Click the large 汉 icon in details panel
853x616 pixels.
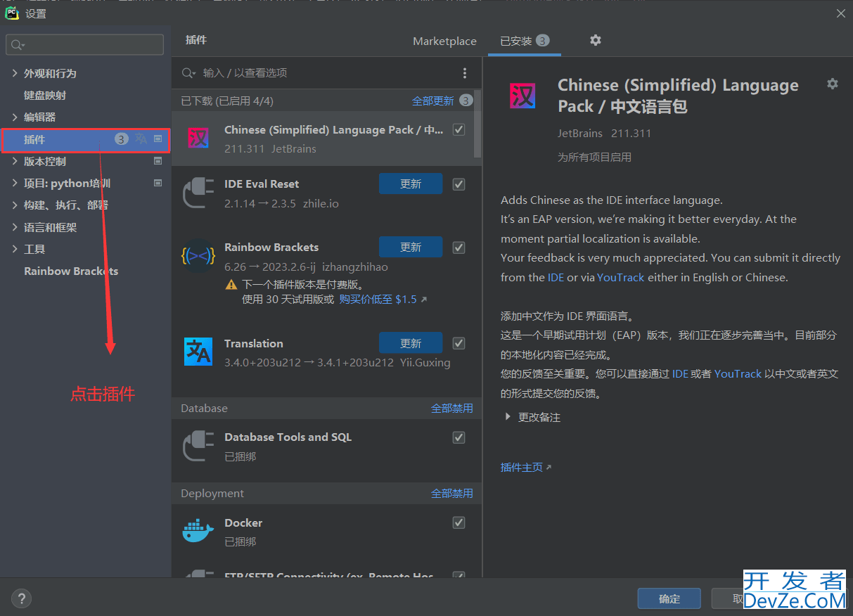522,95
